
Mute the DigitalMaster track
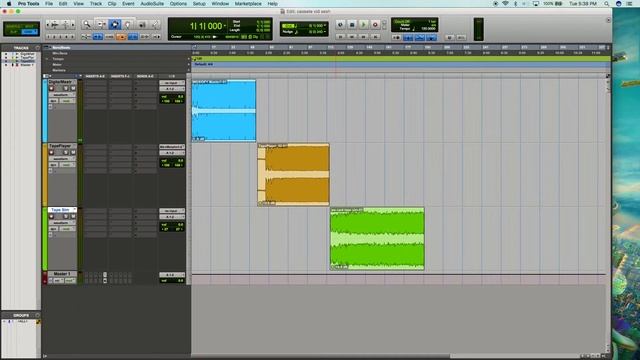tap(73, 88)
